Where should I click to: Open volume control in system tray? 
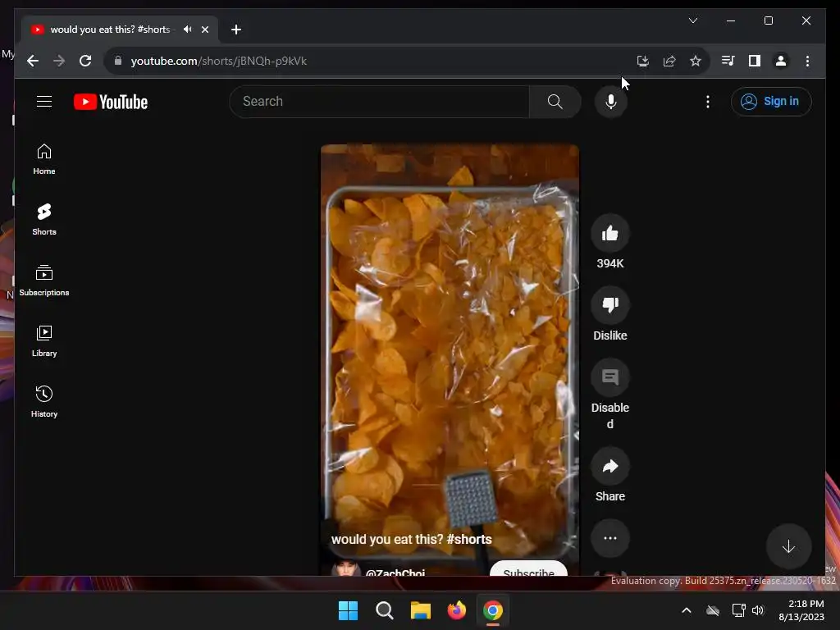point(757,610)
